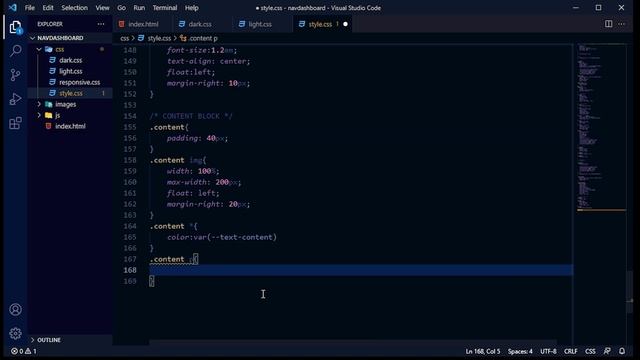Click the horizontal scrollbar under the editor

point(353,342)
